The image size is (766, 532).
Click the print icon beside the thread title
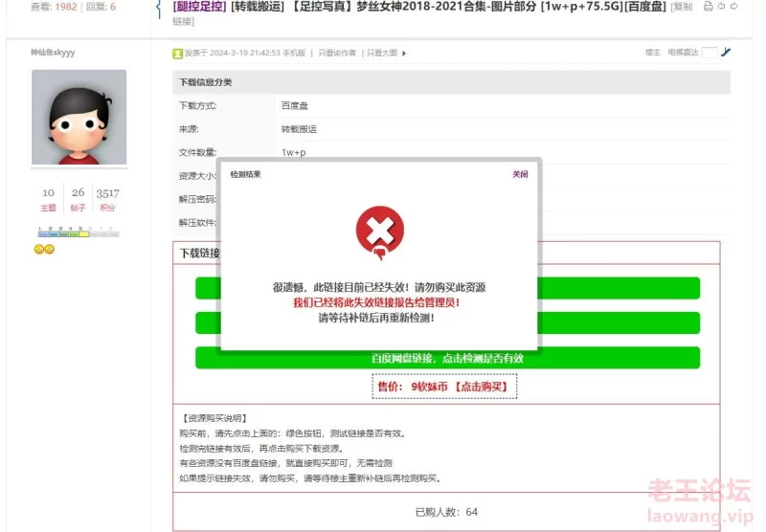[708, 7]
